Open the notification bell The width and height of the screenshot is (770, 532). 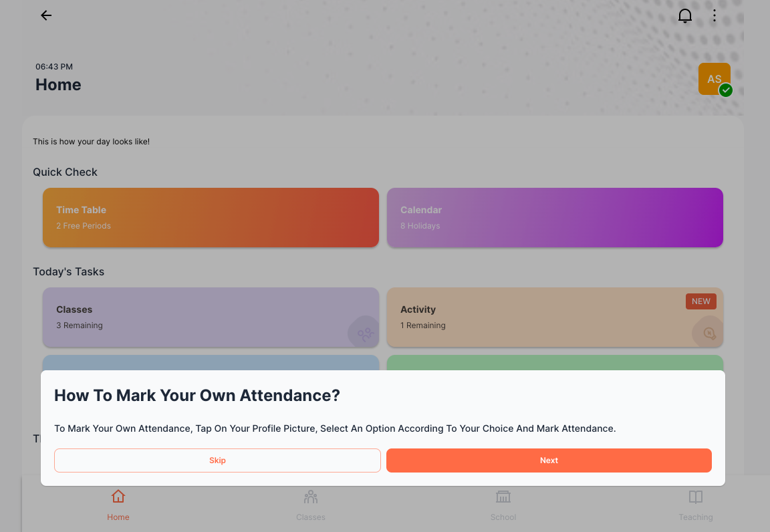click(x=685, y=15)
